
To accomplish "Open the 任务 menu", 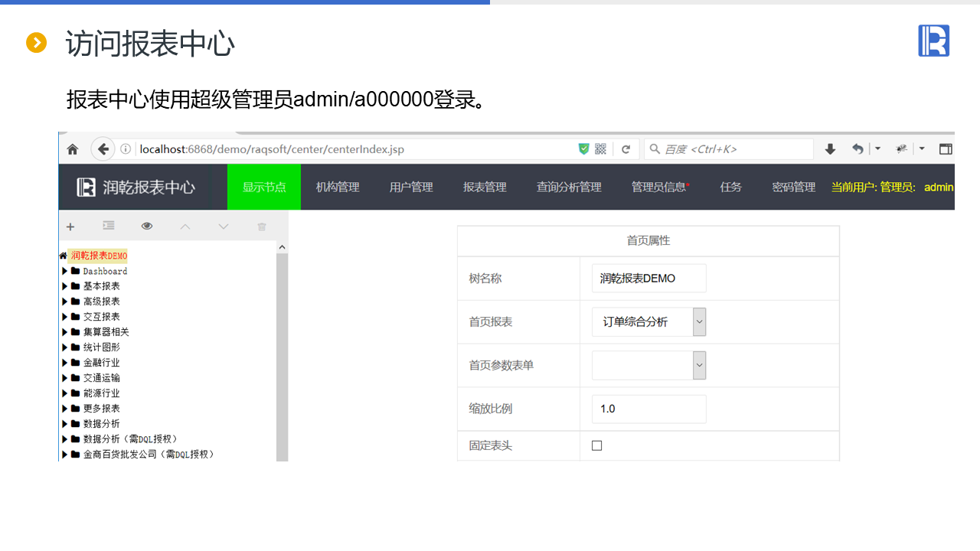I will tap(731, 187).
